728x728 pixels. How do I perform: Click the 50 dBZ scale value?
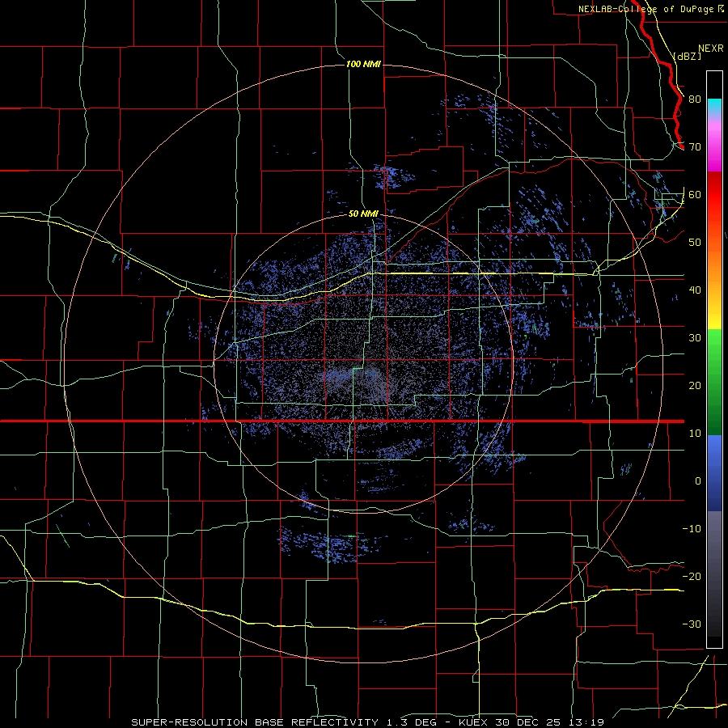(x=695, y=243)
